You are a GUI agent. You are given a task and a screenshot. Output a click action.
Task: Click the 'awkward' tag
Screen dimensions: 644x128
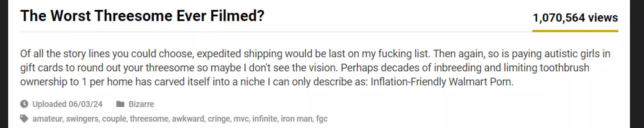[188, 119]
